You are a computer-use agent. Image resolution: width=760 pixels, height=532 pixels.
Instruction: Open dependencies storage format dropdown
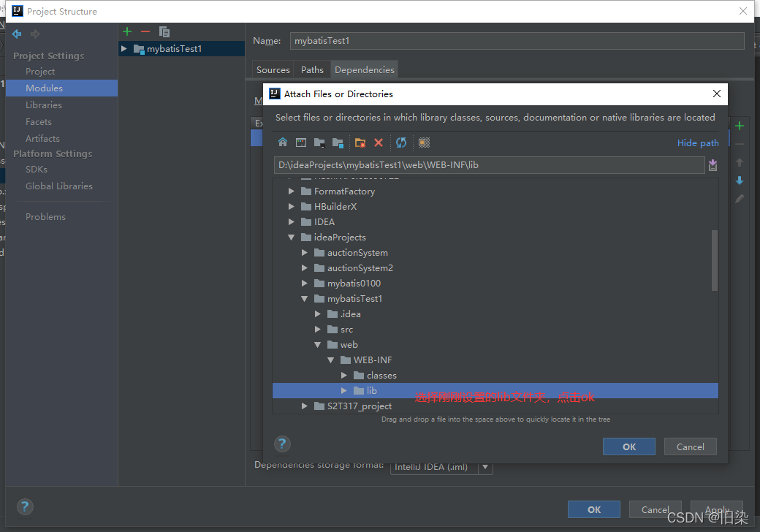click(485, 467)
